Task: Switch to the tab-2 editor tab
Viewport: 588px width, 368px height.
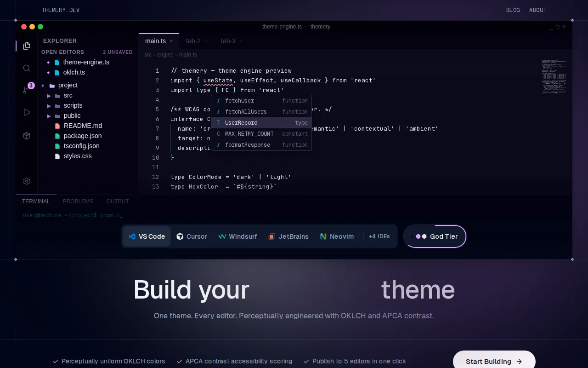Action: coord(197,41)
